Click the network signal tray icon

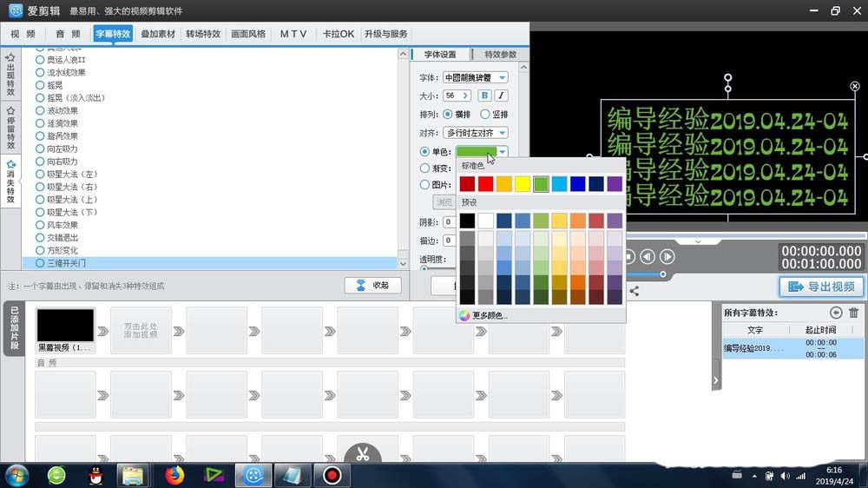[800, 476]
